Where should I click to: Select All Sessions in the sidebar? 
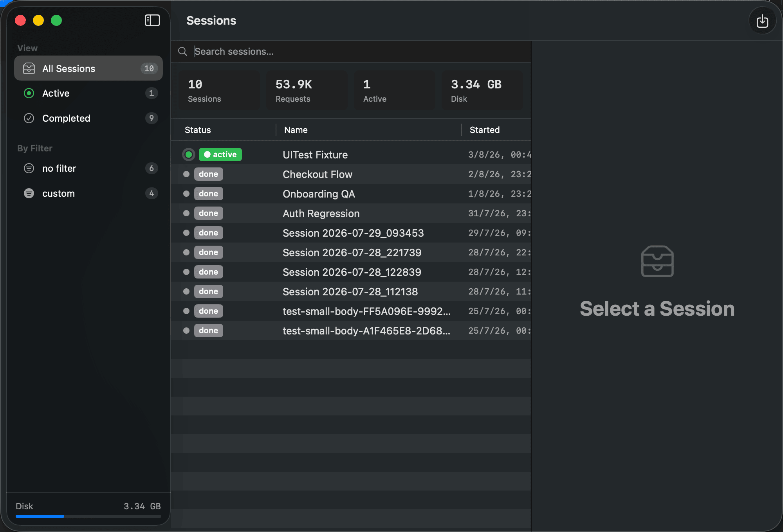(x=88, y=68)
